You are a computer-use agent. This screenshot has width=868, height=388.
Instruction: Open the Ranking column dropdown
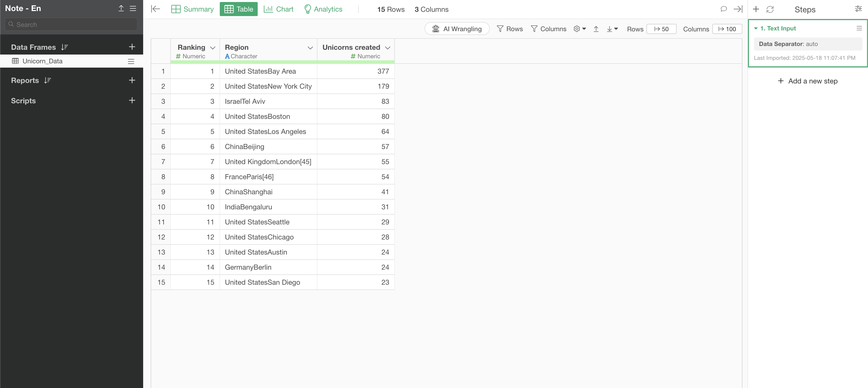click(213, 48)
